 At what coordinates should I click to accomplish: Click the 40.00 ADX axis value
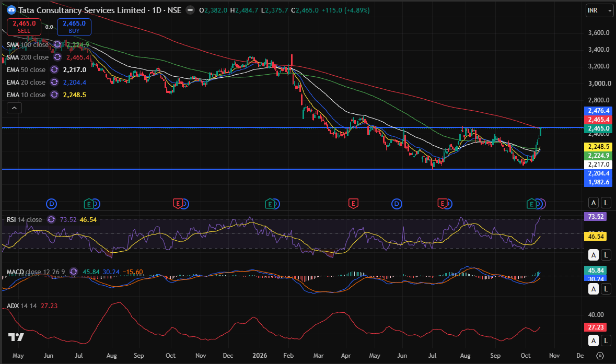596,314
